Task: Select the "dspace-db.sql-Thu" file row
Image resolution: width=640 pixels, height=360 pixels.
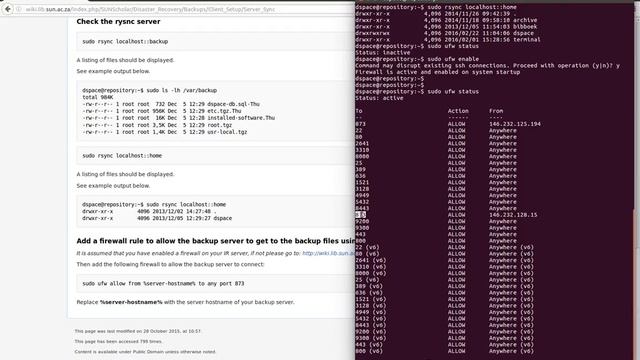Action: coord(171,104)
